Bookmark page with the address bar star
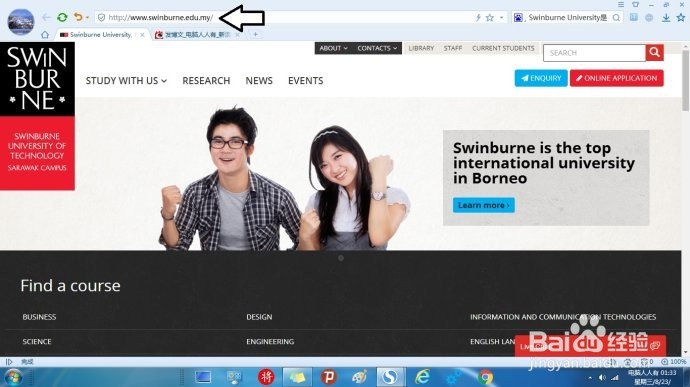This screenshot has height=387, width=690. 489,18
